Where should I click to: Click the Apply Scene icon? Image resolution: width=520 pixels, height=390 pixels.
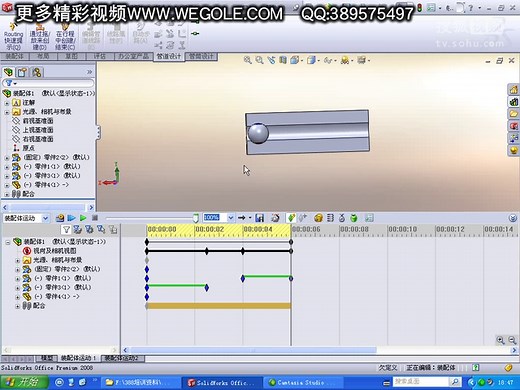345,60
